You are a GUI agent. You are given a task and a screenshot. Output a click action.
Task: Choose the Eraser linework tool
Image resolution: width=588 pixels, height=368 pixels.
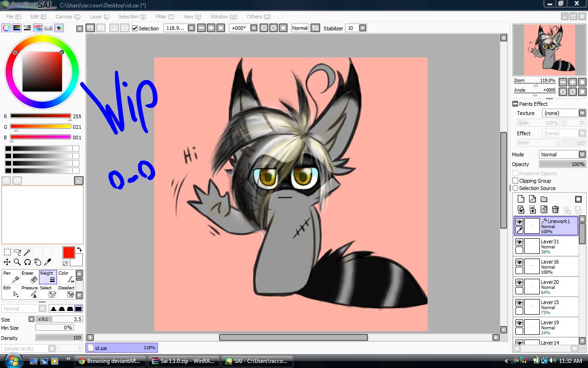[29, 277]
